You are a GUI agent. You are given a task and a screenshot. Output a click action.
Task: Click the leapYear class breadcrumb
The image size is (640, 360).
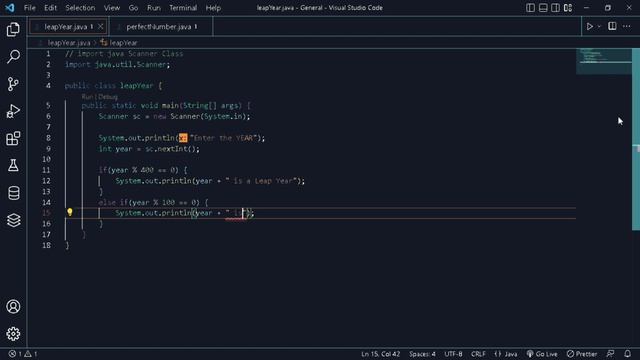coord(119,42)
